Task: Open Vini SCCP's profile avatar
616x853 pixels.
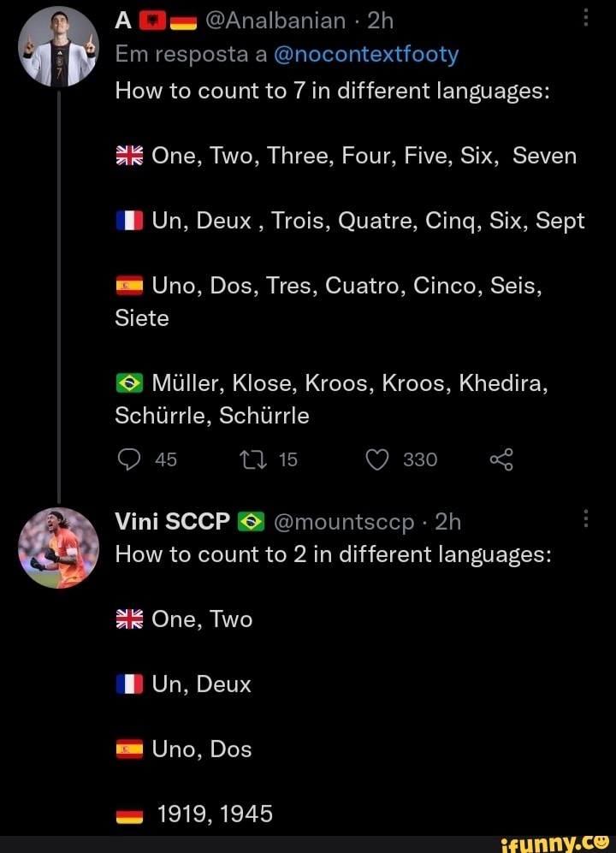Action: [57, 548]
